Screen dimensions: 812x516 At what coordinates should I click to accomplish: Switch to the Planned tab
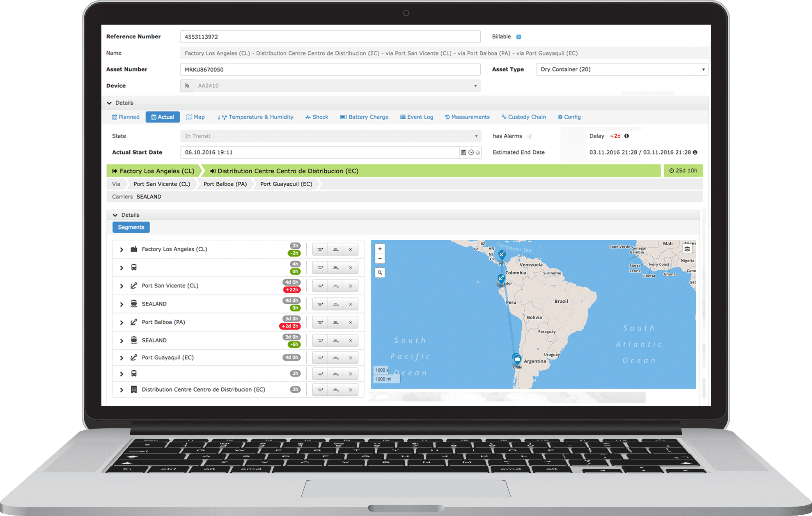click(x=125, y=117)
